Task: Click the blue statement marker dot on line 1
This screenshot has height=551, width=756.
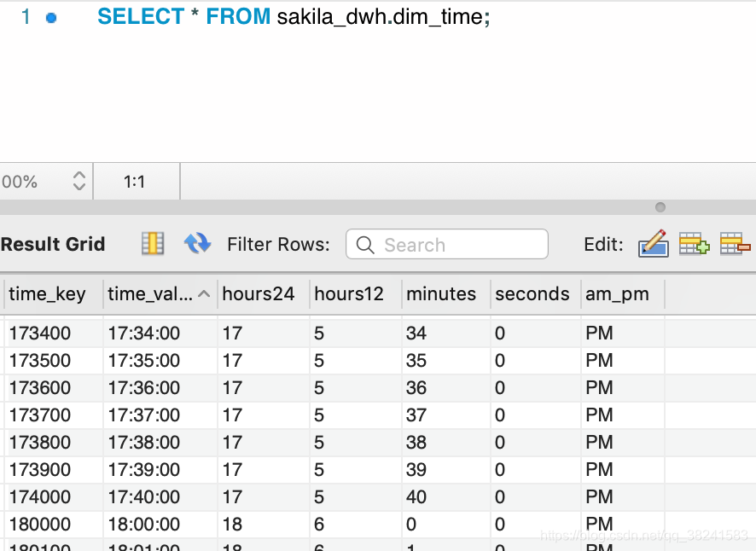Action: click(51, 18)
